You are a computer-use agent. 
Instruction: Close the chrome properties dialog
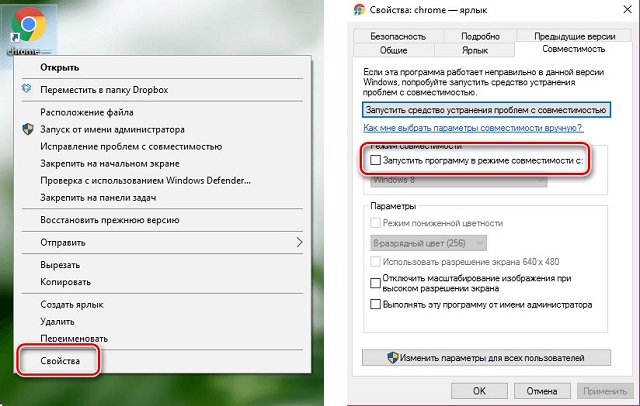point(627,9)
